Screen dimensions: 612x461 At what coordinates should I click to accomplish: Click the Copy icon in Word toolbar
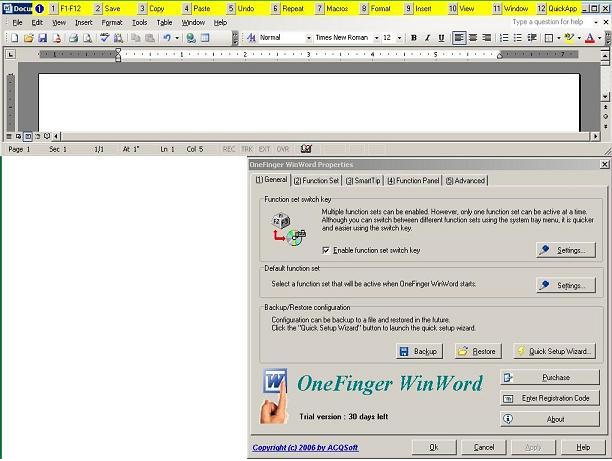pos(135,38)
